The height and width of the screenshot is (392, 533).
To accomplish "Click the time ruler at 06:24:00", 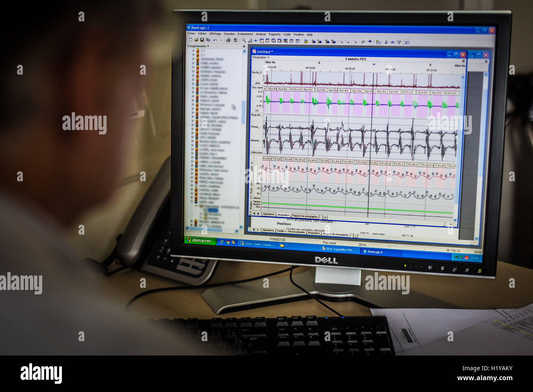I will click(310, 68).
